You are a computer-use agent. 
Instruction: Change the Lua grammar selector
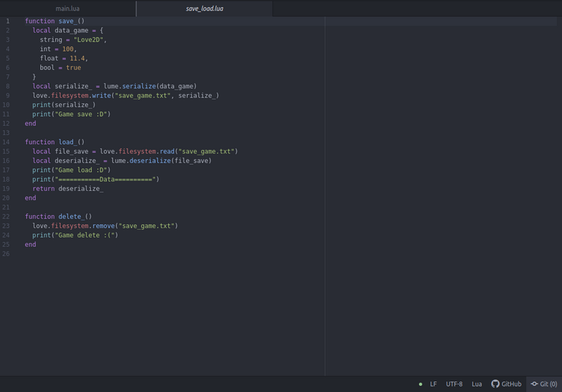[x=476, y=384]
